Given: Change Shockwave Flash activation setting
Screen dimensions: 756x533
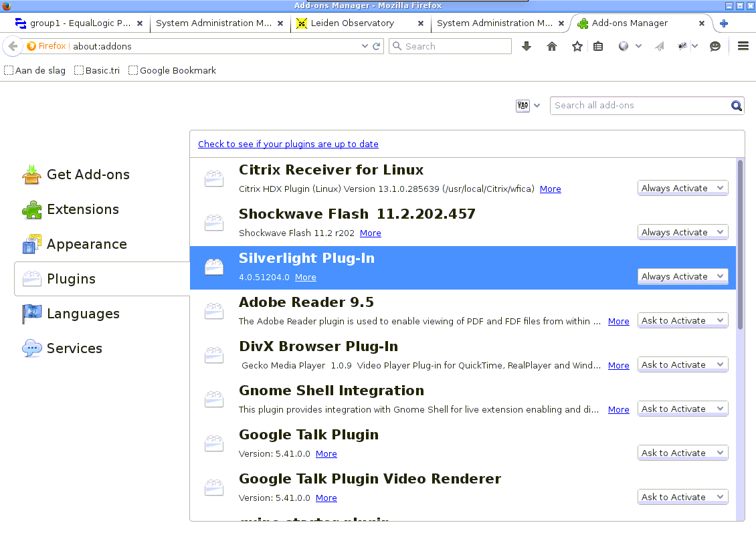Looking at the screenshot, I should point(682,232).
